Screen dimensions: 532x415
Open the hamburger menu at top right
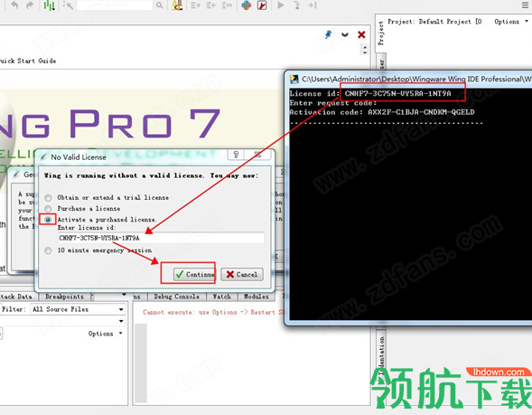click(525, 5)
